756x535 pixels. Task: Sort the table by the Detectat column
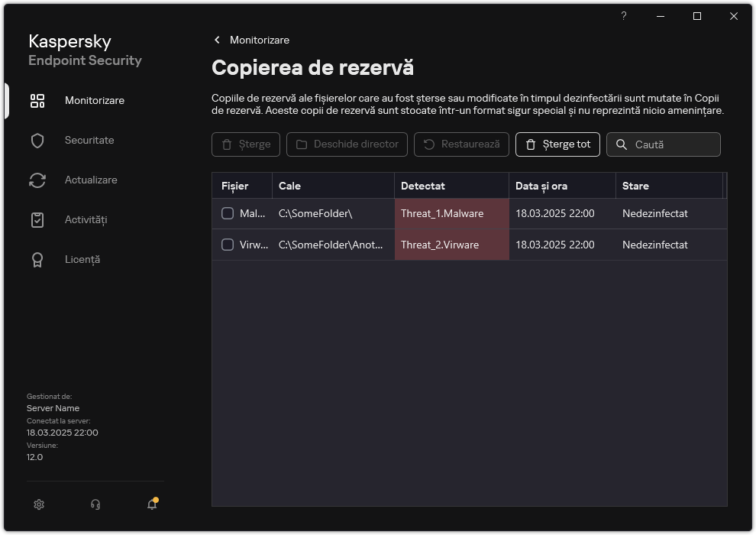[451, 186]
